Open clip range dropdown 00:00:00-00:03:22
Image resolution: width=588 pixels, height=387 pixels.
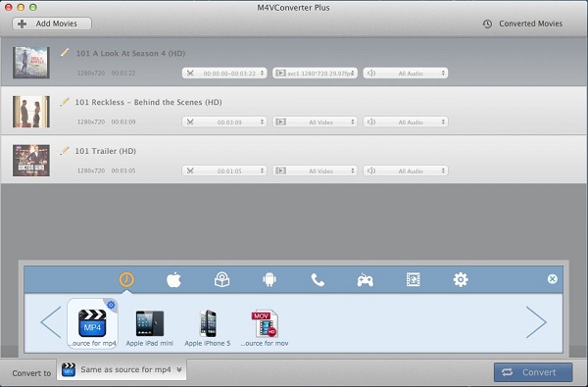tap(224, 73)
